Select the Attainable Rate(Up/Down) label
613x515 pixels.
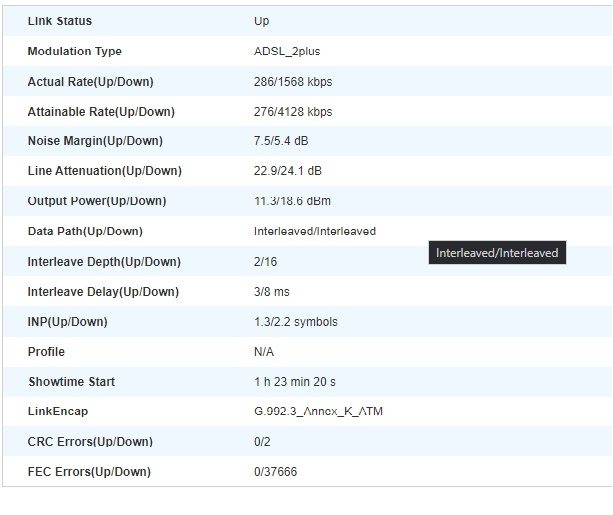tap(101, 112)
